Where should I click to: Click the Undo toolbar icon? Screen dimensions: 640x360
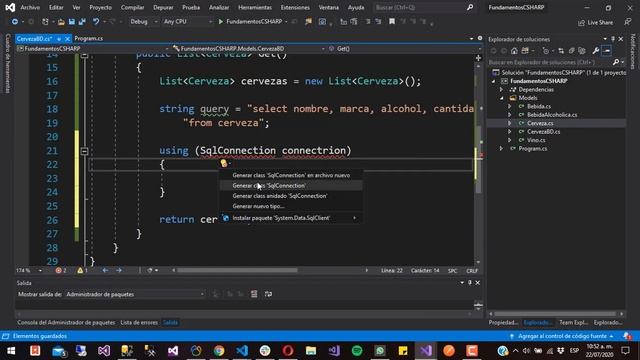pyautogui.click(x=96, y=22)
